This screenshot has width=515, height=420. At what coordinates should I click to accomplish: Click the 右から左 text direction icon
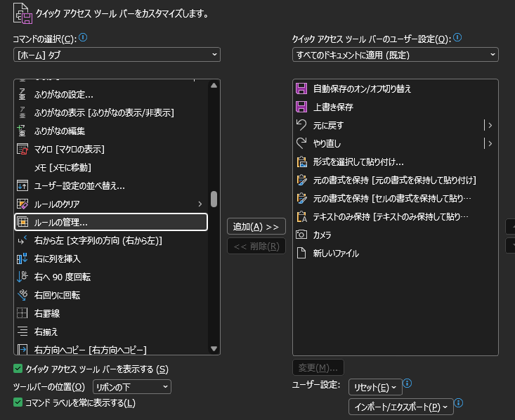tap(22, 240)
